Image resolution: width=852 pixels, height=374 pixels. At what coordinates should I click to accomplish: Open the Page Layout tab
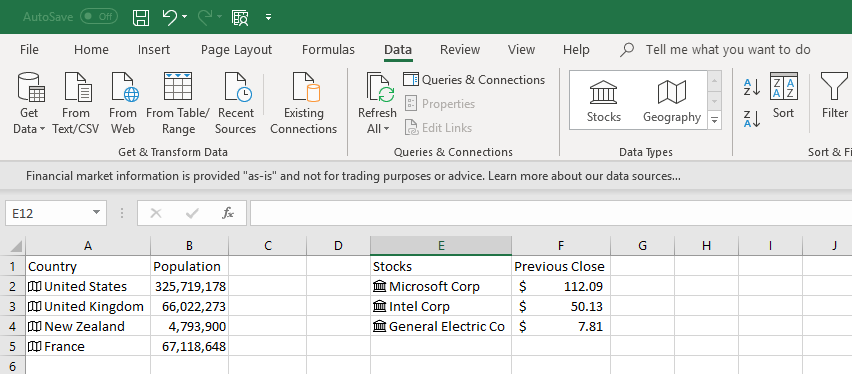coord(236,49)
